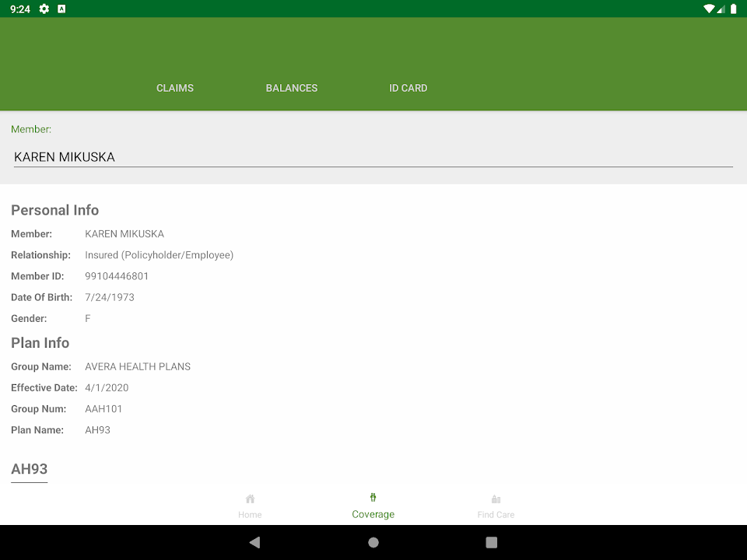Tap the Plan Info section heading
This screenshot has height=560, width=747.
point(40,343)
